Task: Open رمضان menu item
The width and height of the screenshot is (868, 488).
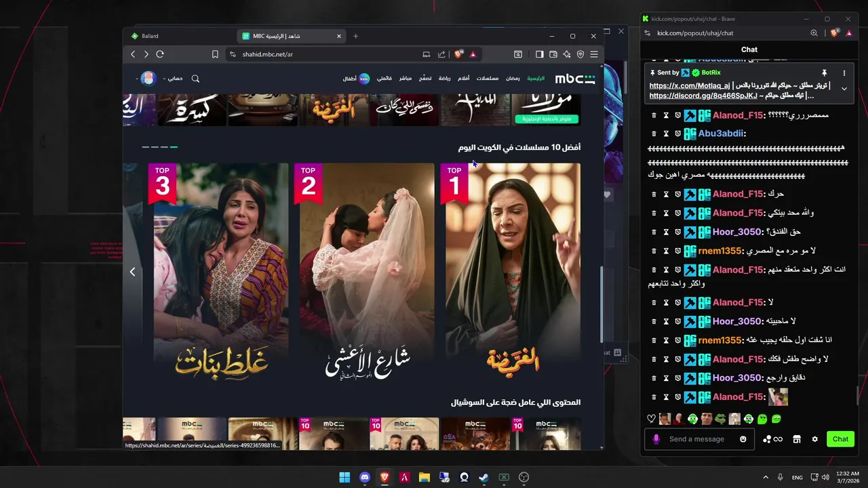Action: tap(513, 79)
